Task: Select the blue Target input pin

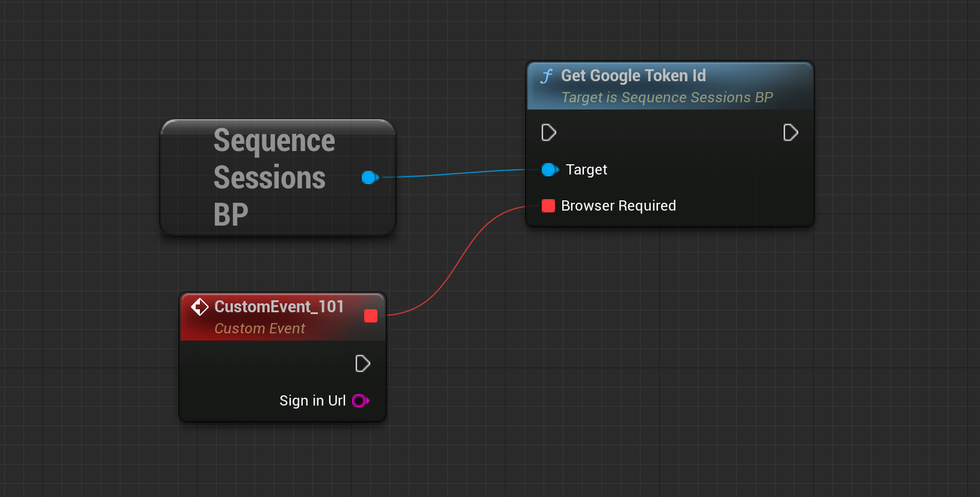Action: pyautogui.click(x=550, y=170)
